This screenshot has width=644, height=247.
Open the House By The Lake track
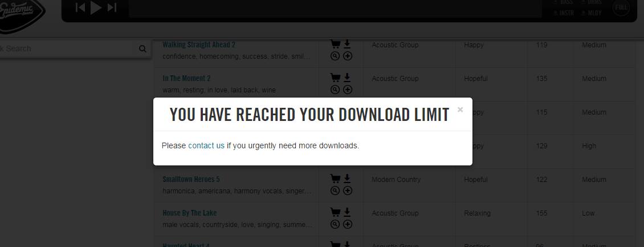click(x=189, y=213)
